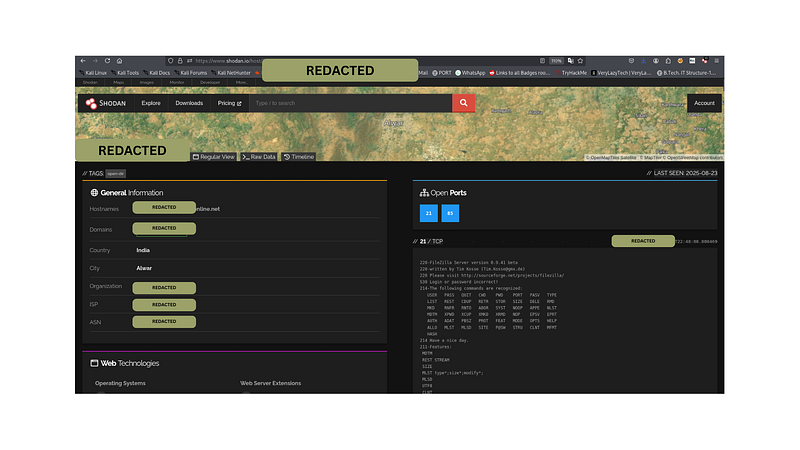Open the Kali NetHunter bookmark
Screen dimensions: 800x450
point(231,73)
